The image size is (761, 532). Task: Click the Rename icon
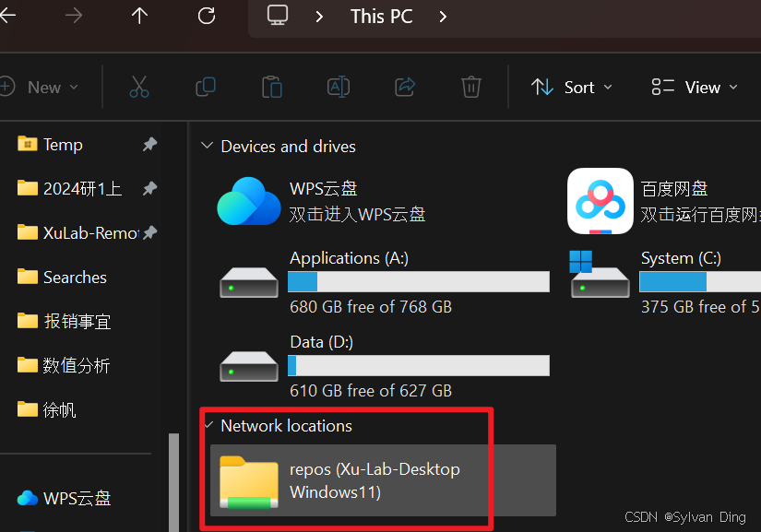[x=339, y=87]
